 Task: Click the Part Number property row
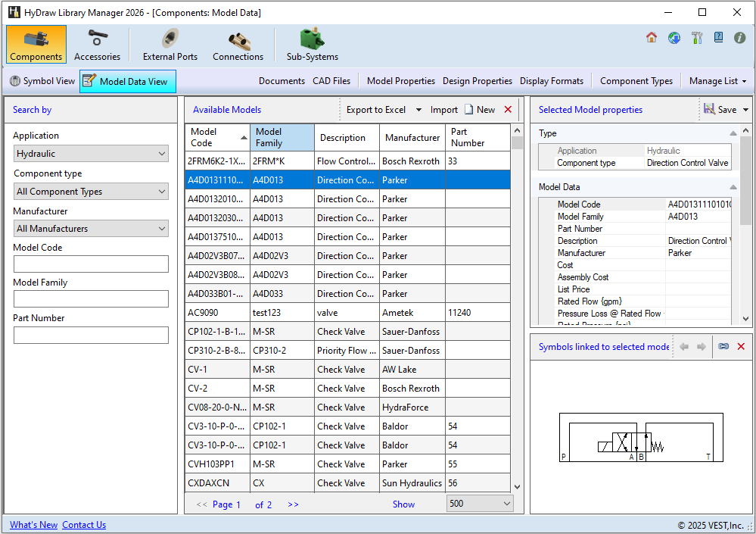636,229
